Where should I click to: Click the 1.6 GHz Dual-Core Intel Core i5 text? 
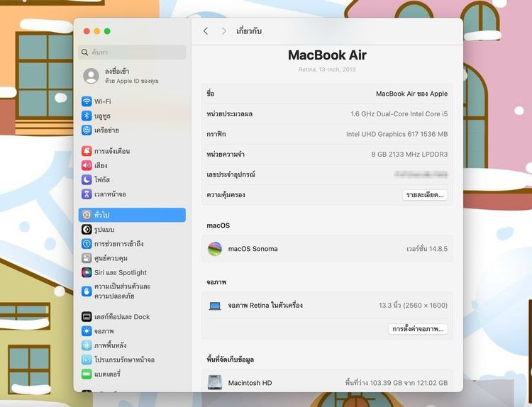coord(399,114)
